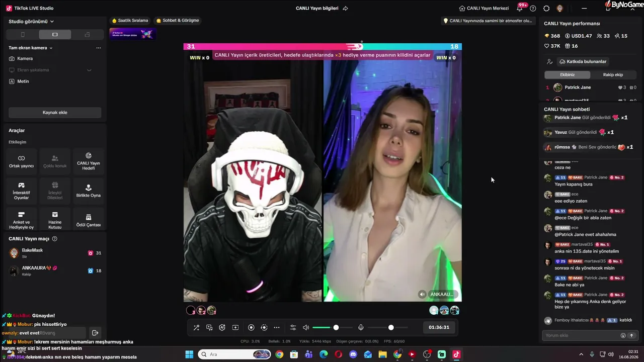
Task: Switch to landscape layout
Action: tap(55, 35)
